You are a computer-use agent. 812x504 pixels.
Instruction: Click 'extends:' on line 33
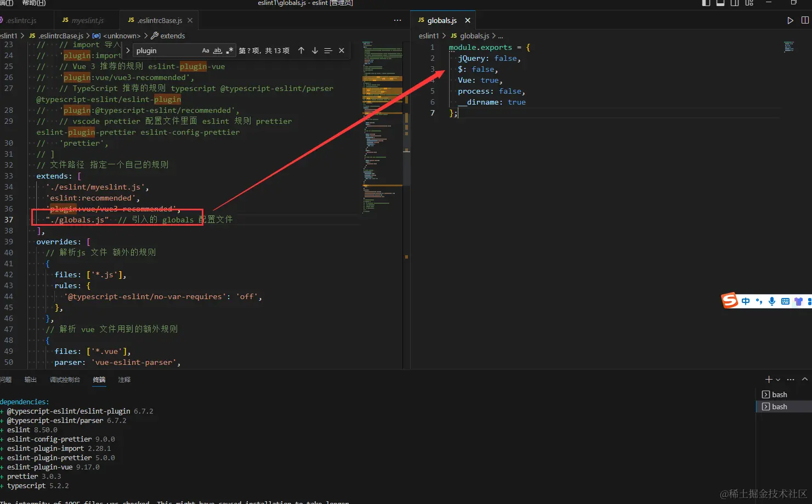click(x=54, y=176)
